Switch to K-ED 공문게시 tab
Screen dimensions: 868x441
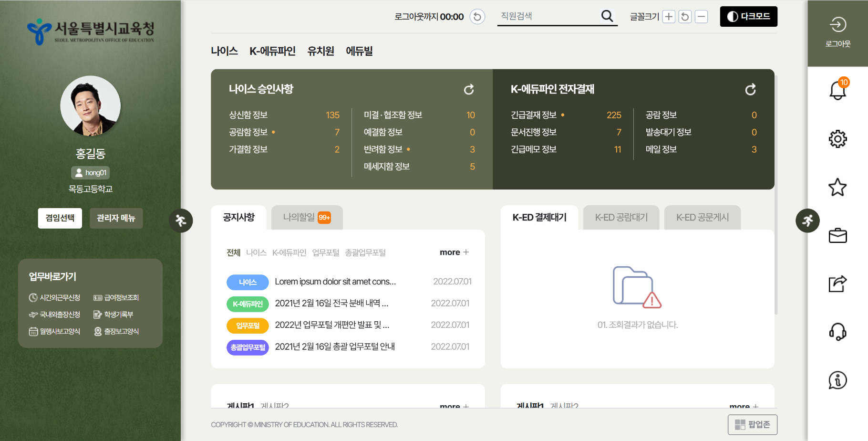[703, 218]
